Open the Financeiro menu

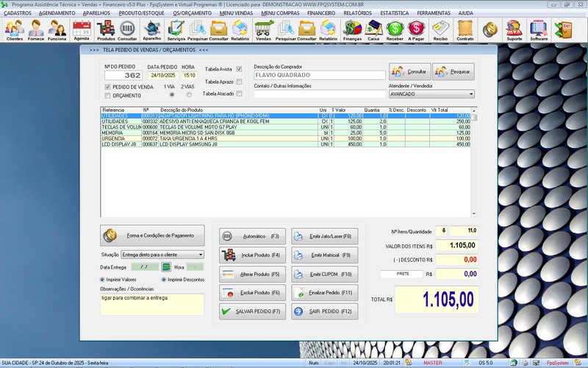[x=321, y=13]
